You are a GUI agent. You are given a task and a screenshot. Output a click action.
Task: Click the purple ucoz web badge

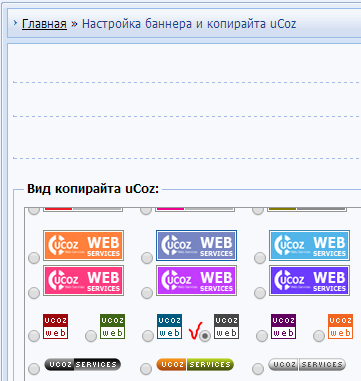click(283, 326)
